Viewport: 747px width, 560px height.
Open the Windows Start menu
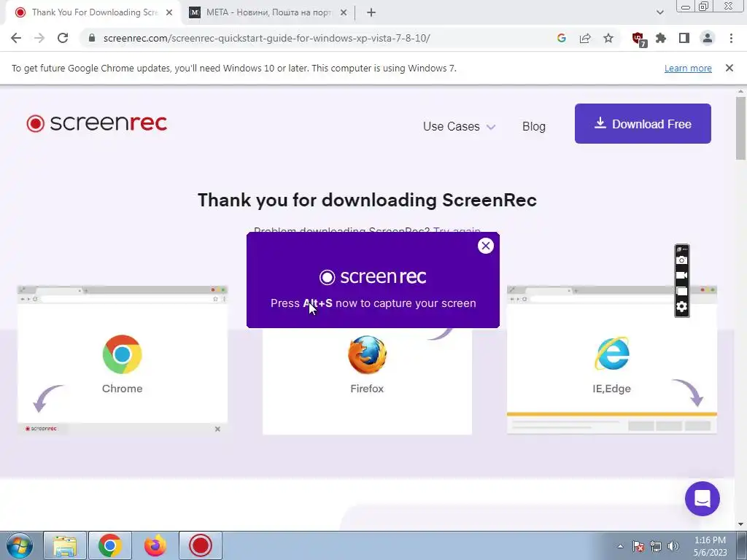[x=20, y=545]
